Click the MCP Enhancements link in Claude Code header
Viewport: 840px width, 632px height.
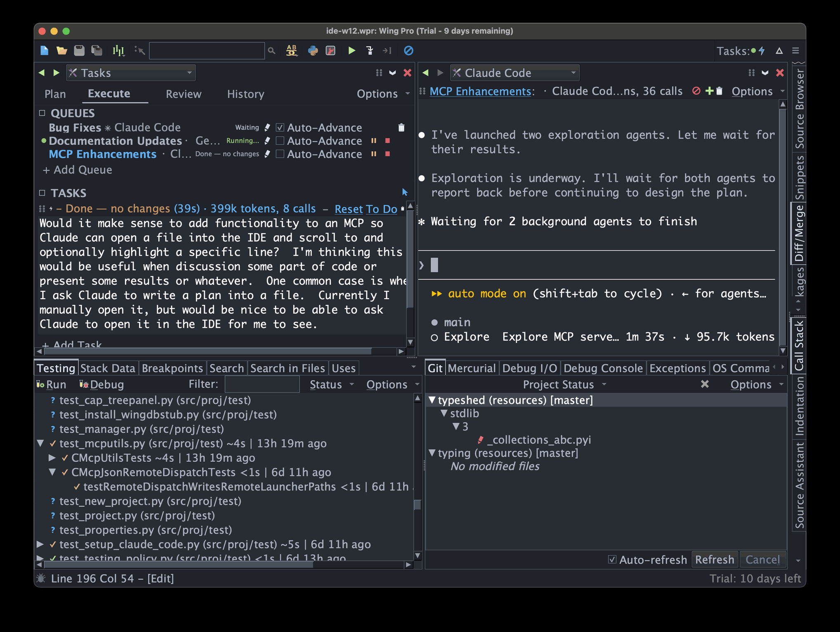(x=480, y=91)
